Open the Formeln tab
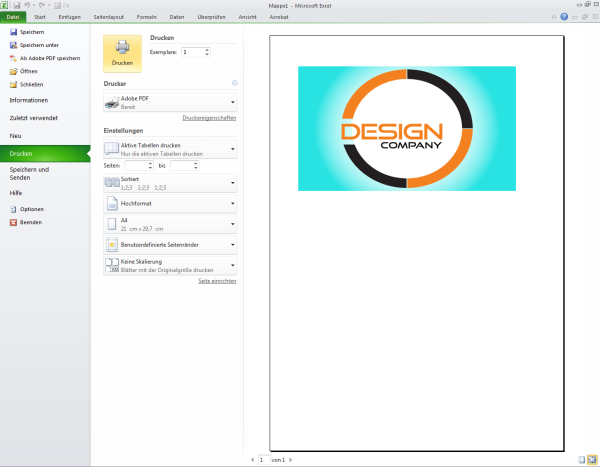Image resolution: width=600 pixels, height=467 pixels. pos(147,17)
